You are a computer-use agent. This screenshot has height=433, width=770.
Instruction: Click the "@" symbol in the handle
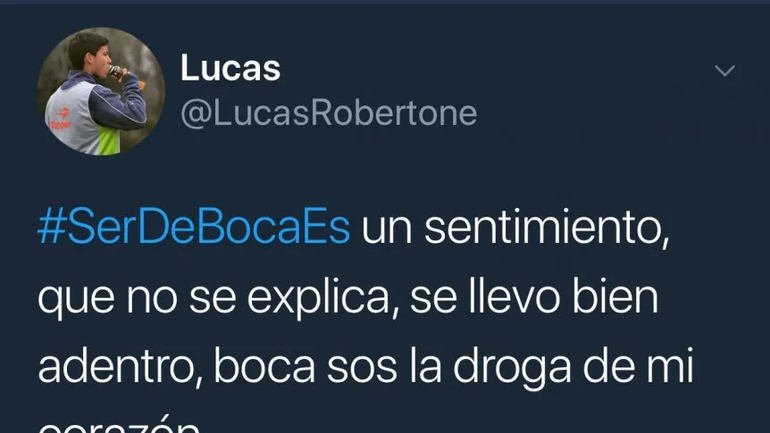tap(196, 115)
